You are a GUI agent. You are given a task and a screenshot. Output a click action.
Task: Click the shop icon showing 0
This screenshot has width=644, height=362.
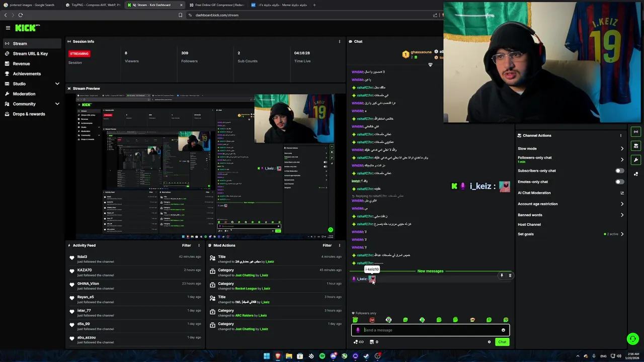click(374, 342)
